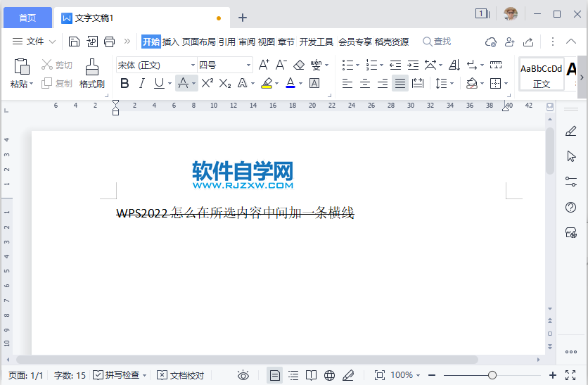588x385 pixels.
Task: Toggle Page view mode in status bar
Action: pyautogui.click(x=274, y=375)
